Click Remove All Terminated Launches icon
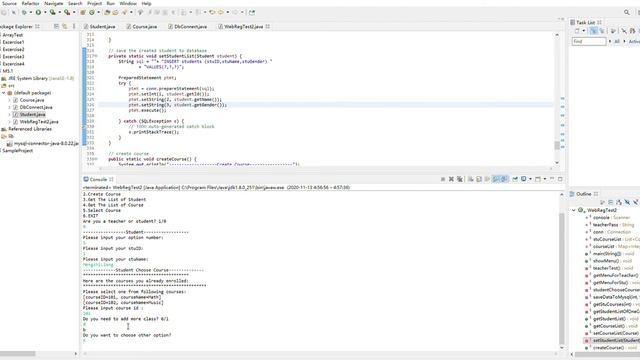This screenshot has width=640, height=360. (460, 179)
